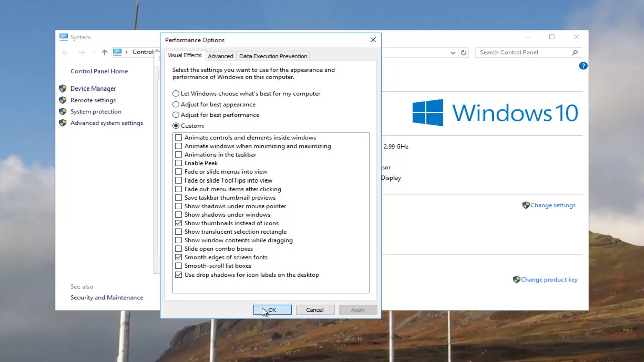Close the Performance Options dialog

(373, 40)
